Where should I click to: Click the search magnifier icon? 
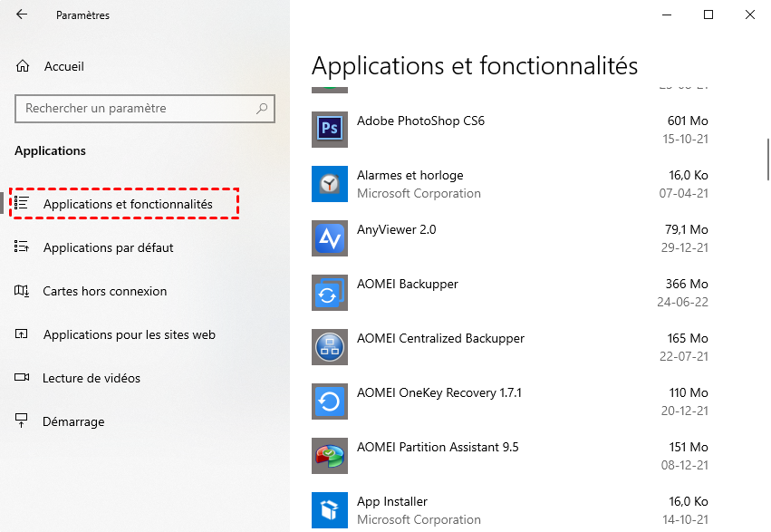tap(262, 109)
